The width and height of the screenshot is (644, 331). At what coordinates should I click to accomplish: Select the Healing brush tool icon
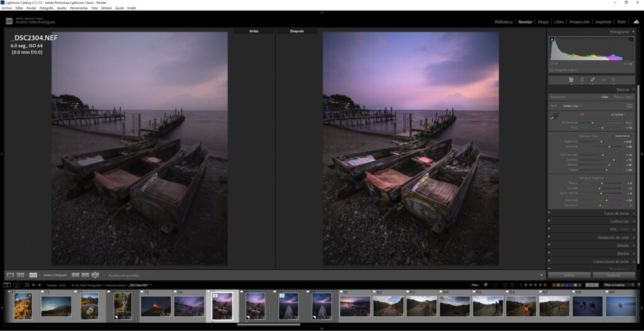tap(592, 80)
